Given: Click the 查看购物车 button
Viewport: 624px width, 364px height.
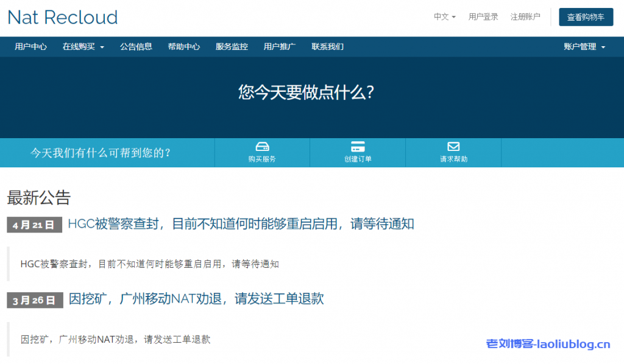Looking at the screenshot, I should click(586, 17).
